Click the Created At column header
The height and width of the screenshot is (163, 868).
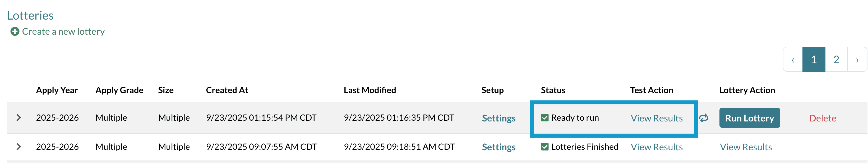coord(227,90)
